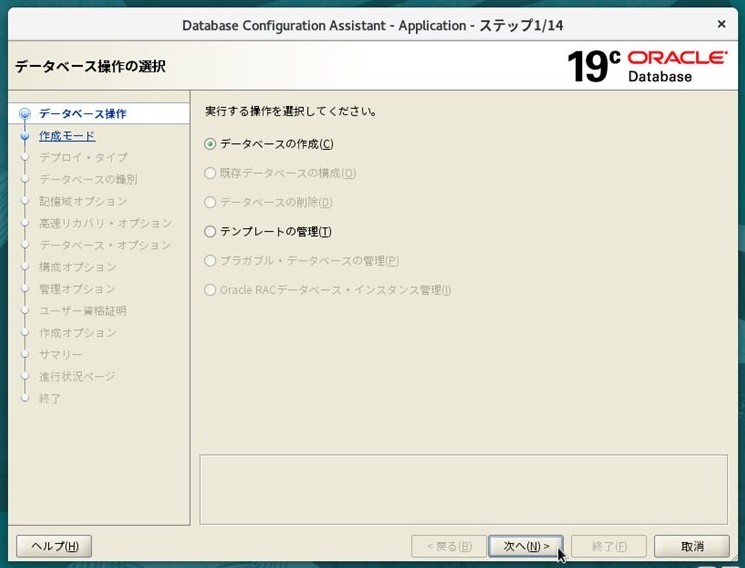This screenshot has width=745, height=568.
Task: Click the 構成オプション step in the sidebar
Action: [77, 267]
